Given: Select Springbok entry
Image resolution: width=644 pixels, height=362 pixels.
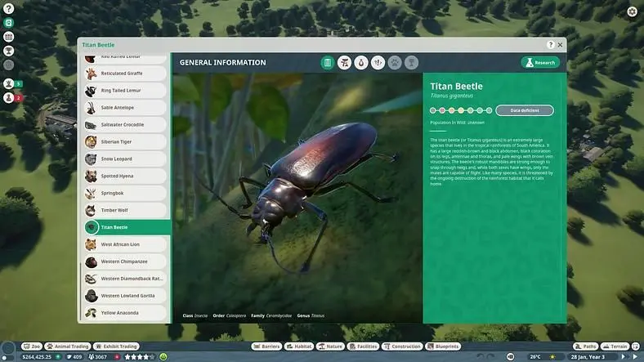Looking at the screenshot, I should pyautogui.click(x=125, y=194).
